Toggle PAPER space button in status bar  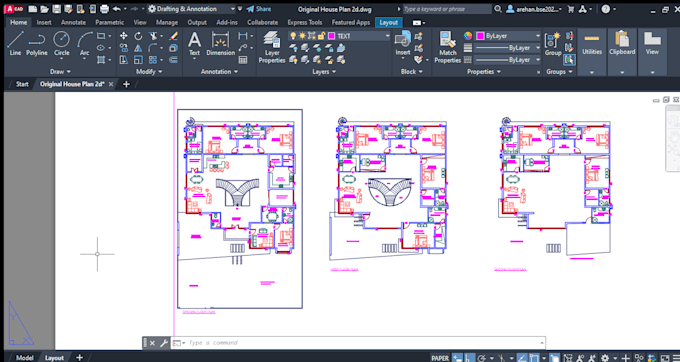(x=440, y=358)
